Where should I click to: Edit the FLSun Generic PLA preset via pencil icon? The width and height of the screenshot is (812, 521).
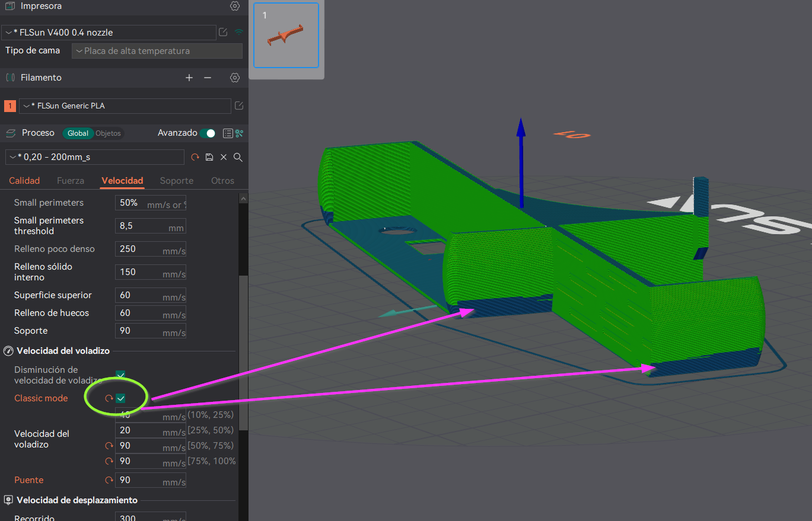click(239, 106)
